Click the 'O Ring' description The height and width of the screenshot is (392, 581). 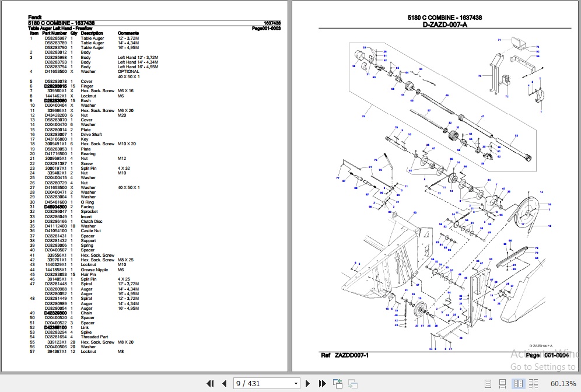(87, 202)
